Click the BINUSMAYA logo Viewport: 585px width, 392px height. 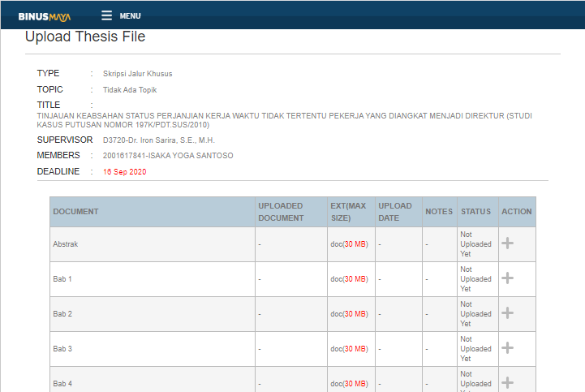pos(45,15)
